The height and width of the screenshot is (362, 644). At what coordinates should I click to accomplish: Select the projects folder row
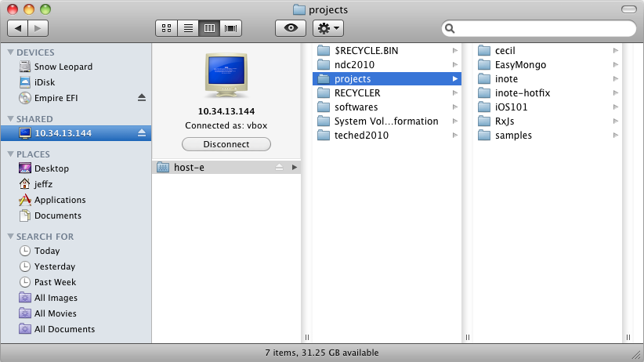tap(387, 78)
